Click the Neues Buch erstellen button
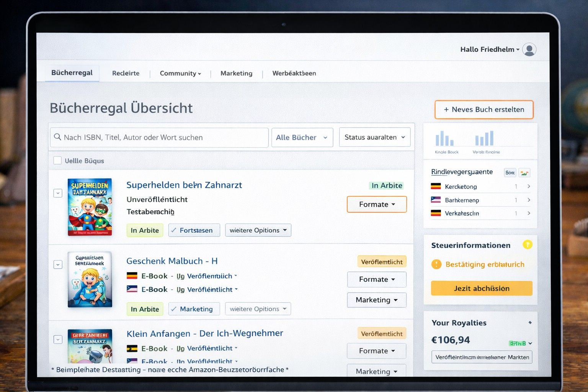Viewport: 588px width, 392px height. 484,109
